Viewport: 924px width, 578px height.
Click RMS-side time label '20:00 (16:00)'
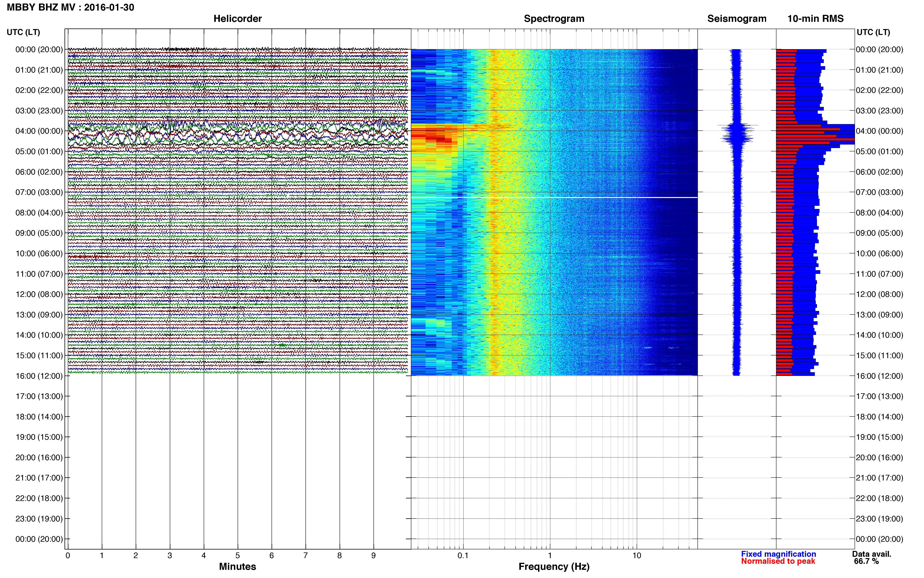880,458
